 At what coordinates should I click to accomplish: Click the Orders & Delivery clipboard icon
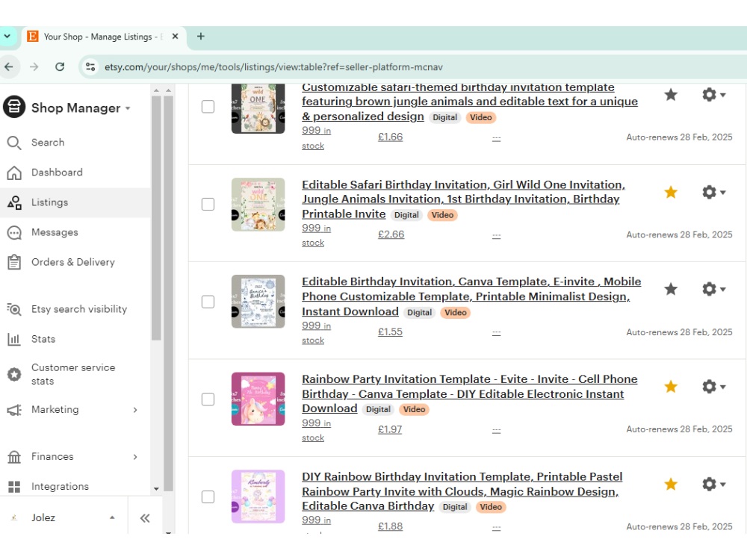pos(14,262)
